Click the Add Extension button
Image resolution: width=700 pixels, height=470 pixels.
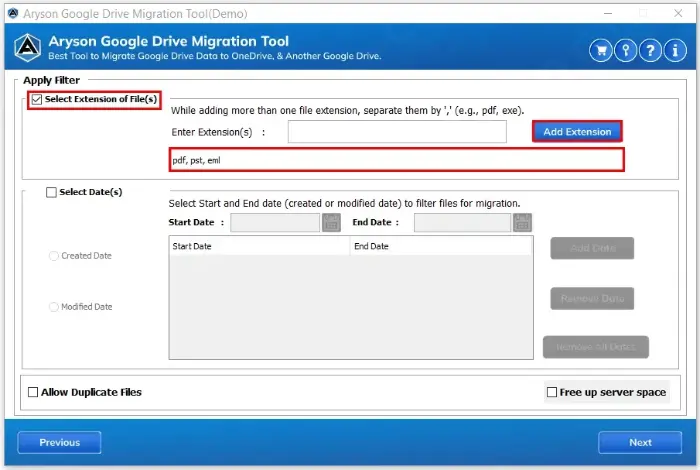[577, 132]
